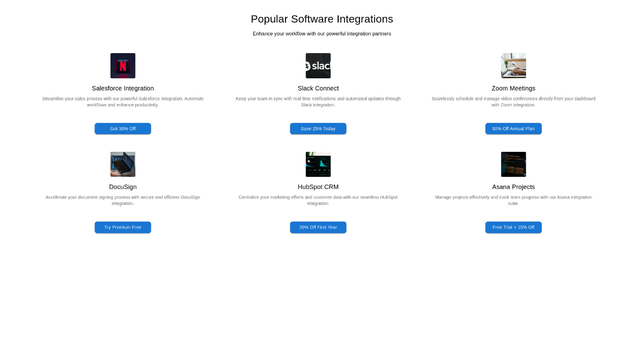Click the Slack Connect heading
Screen dimensions: 644x338
318,89
